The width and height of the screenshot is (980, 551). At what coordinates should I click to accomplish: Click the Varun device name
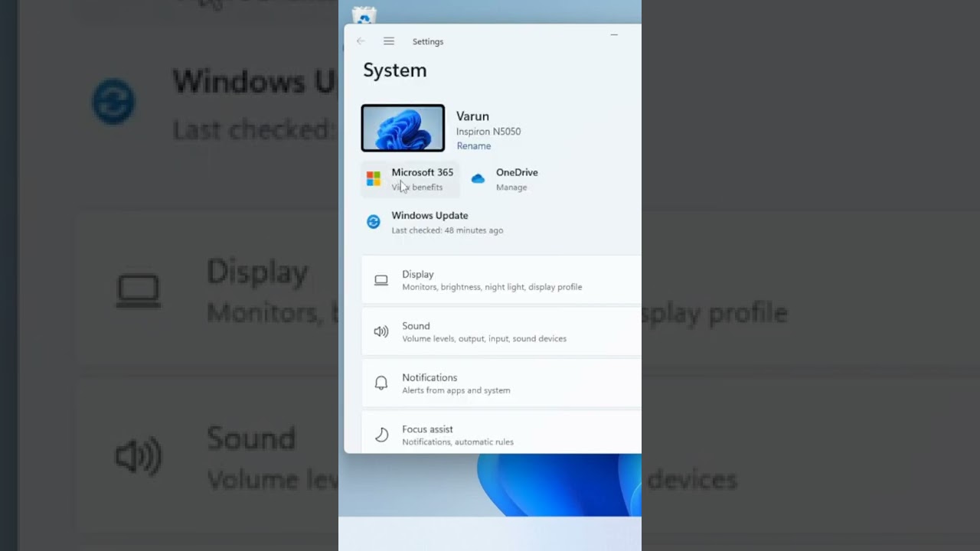point(472,116)
